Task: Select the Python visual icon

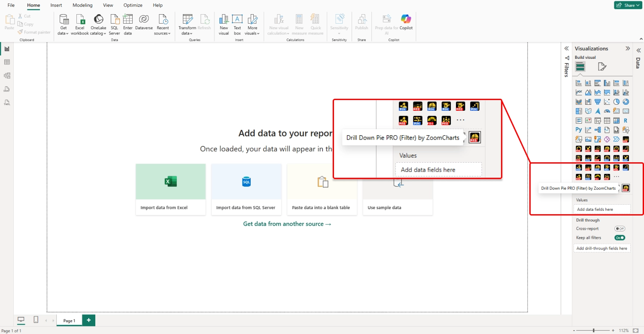Action: pos(579,130)
